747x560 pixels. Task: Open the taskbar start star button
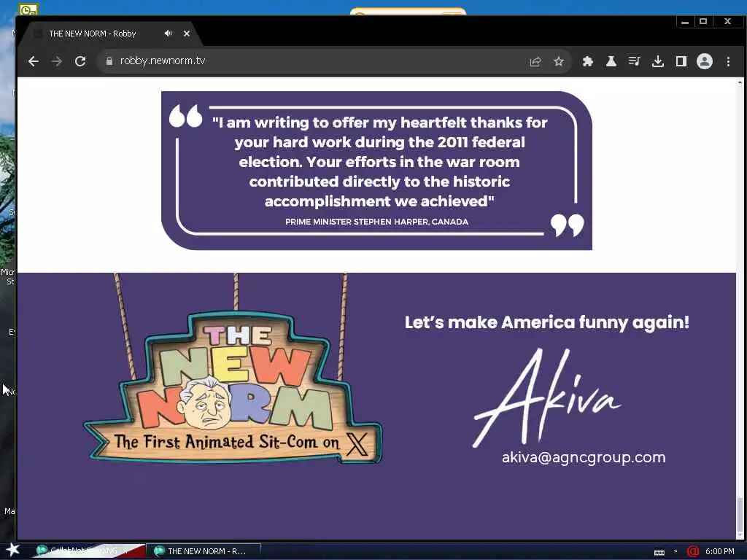tap(13, 550)
